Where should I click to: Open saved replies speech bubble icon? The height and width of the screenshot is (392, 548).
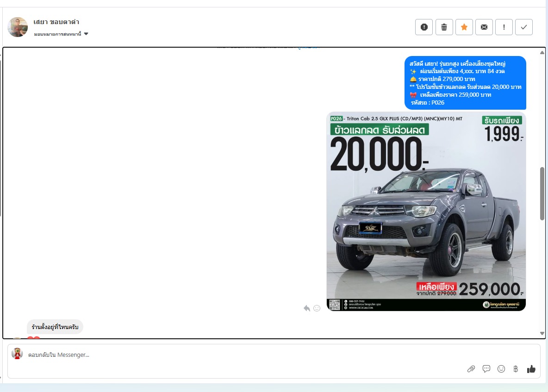(486, 369)
